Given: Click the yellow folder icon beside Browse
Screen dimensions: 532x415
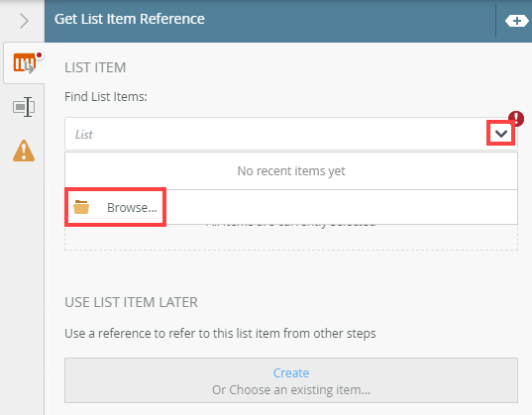Looking at the screenshot, I should [x=81, y=207].
